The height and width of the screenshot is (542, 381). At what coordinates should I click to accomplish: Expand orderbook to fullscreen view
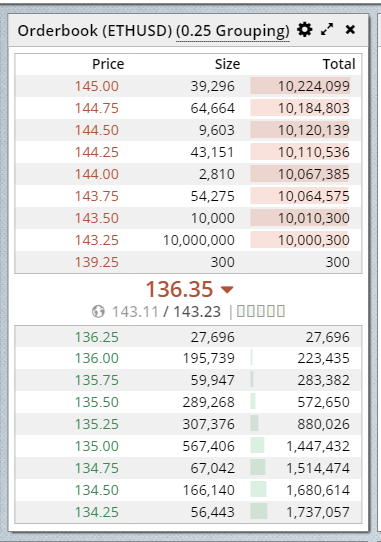pos(327,30)
